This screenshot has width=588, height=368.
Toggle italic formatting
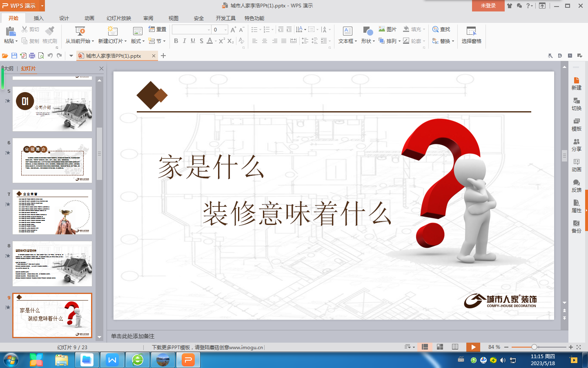(184, 41)
